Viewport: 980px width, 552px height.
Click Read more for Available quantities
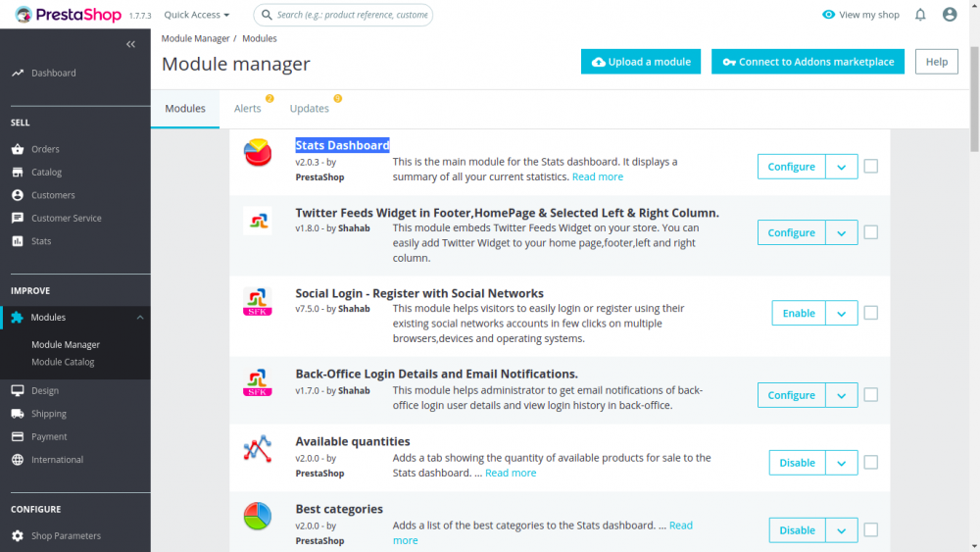511,474
